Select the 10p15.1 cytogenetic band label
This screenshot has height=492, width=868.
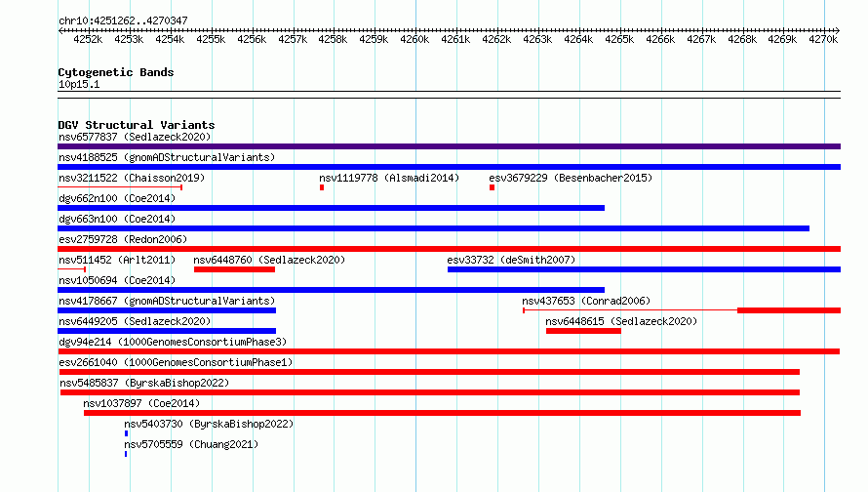(79, 84)
